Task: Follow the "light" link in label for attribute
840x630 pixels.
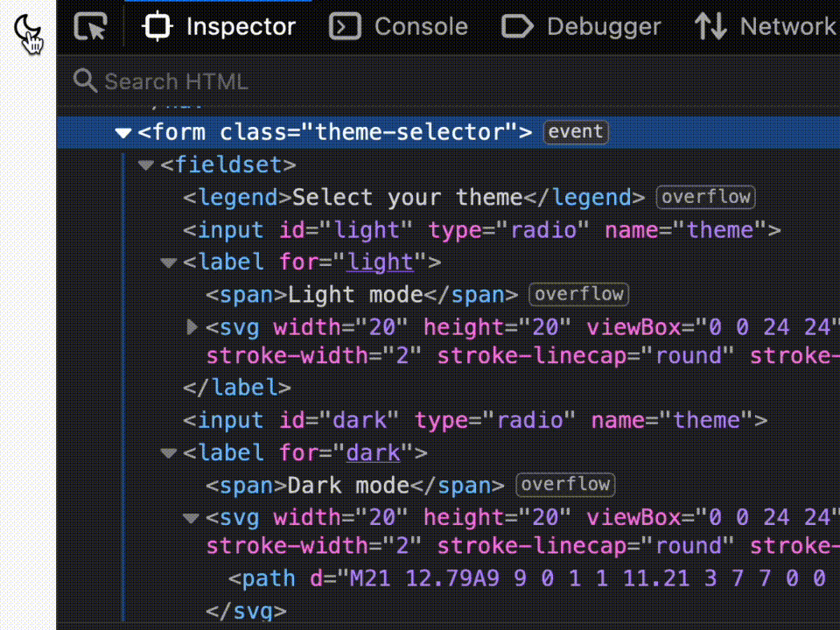Action: coord(380,262)
